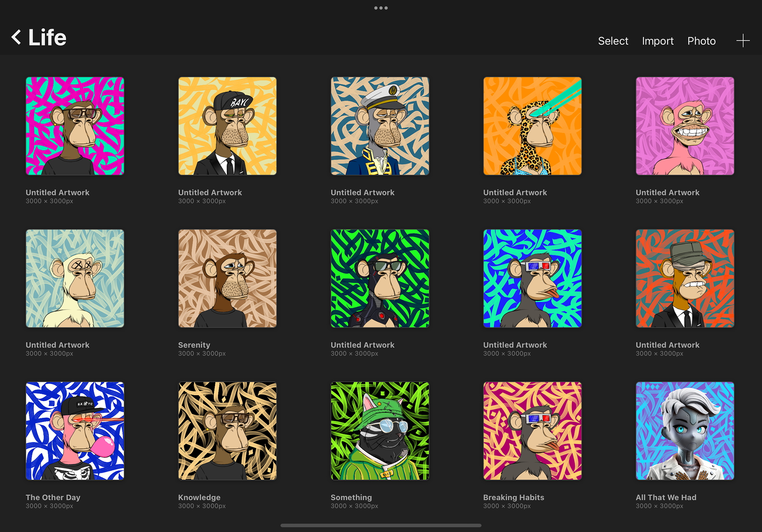Tap Untitled Artwork label under pink grinning ape
The image size is (762, 532).
pyautogui.click(x=667, y=192)
